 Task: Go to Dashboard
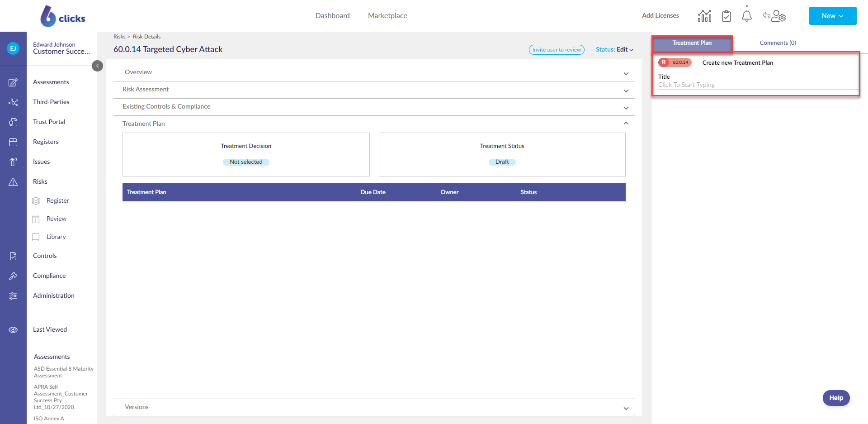point(333,16)
